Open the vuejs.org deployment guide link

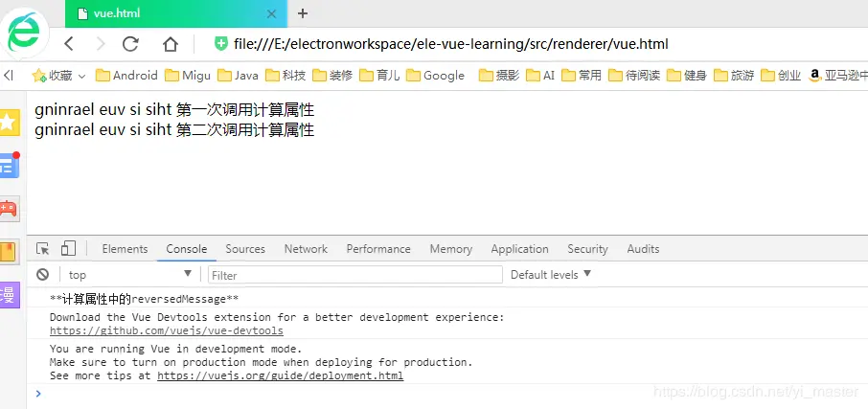pyautogui.click(x=280, y=375)
